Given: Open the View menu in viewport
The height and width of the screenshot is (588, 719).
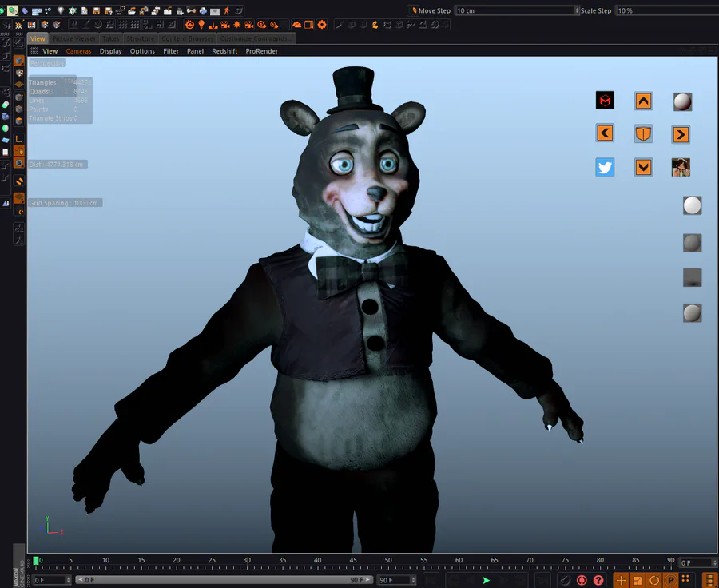Looking at the screenshot, I should click(x=50, y=51).
